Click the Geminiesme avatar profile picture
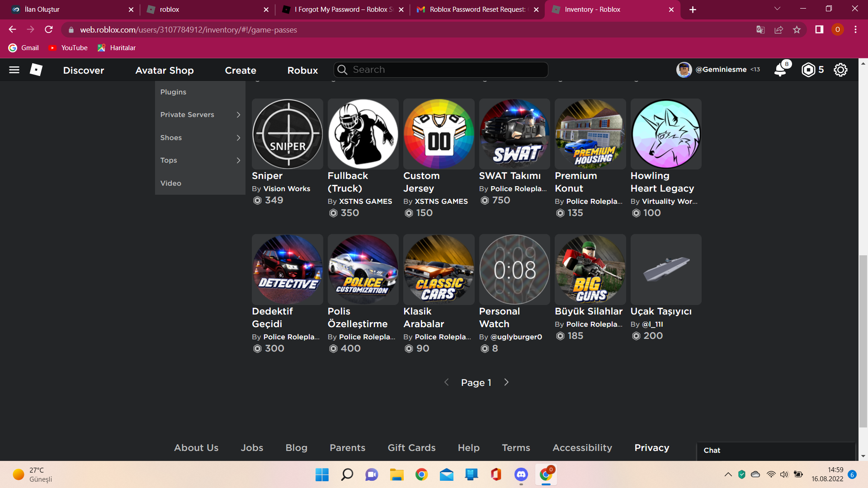Viewport: 868px width, 488px height. [684, 70]
